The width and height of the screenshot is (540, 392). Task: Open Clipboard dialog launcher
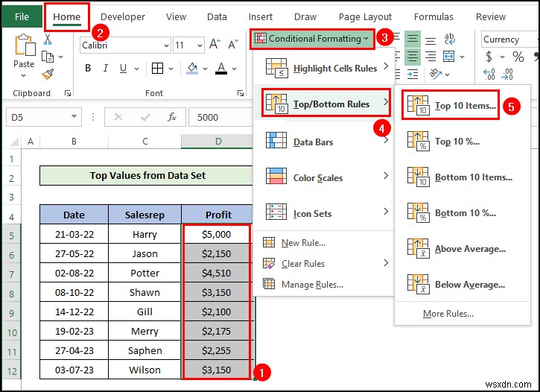(68, 93)
